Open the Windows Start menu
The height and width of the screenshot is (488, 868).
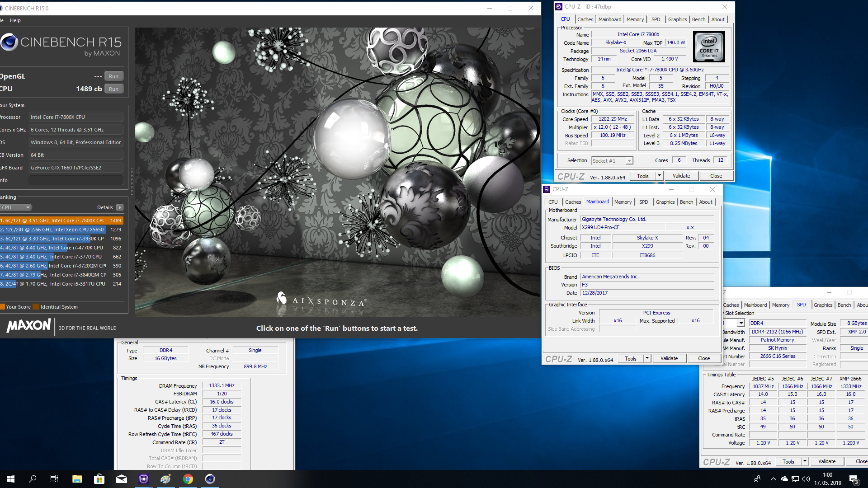tap(11, 479)
